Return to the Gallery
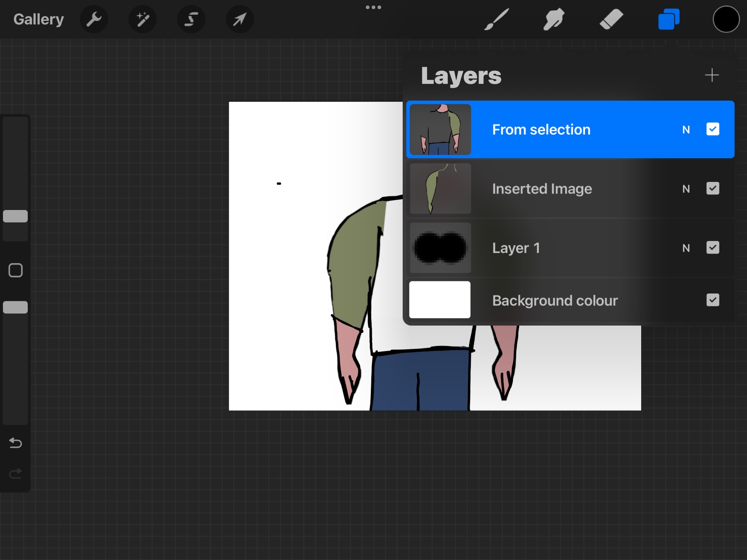This screenshot has height=560, width=747. 38,19
